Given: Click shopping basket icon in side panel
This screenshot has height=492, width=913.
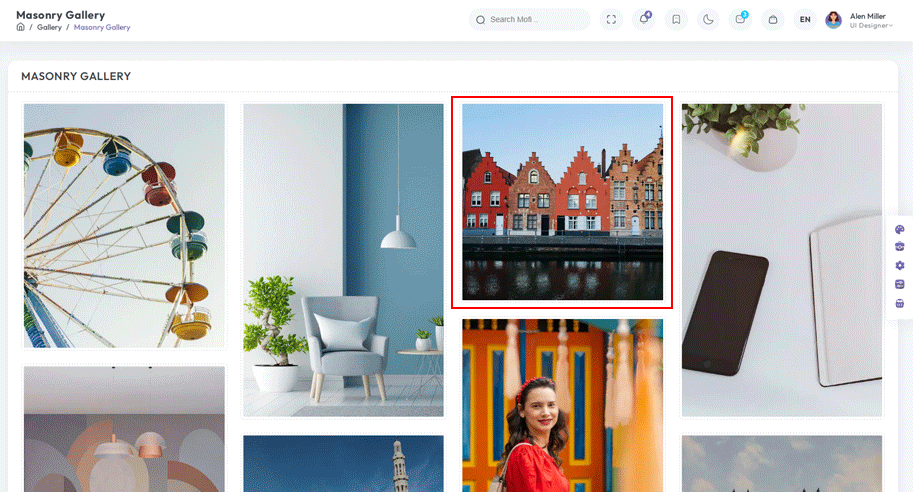Looking at the screenshot, I should point(900,303).
